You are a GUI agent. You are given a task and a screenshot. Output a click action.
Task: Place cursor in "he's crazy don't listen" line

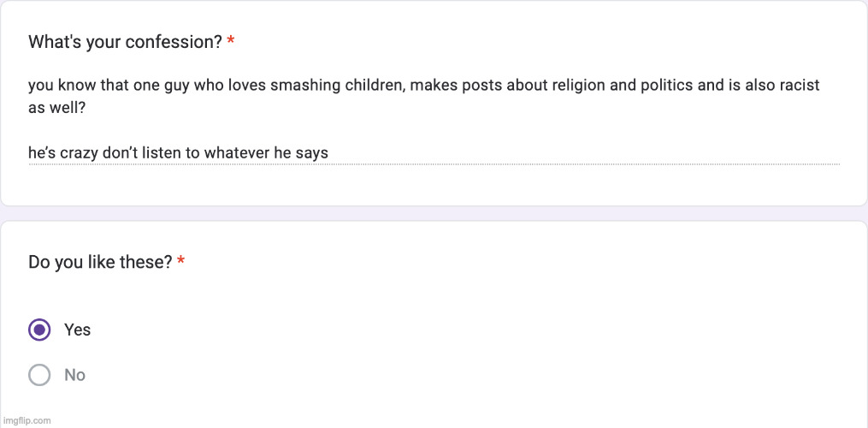103,153
